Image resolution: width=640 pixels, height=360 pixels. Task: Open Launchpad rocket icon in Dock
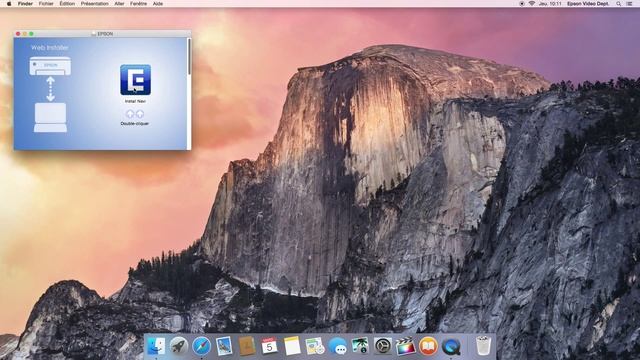point(179,346)
